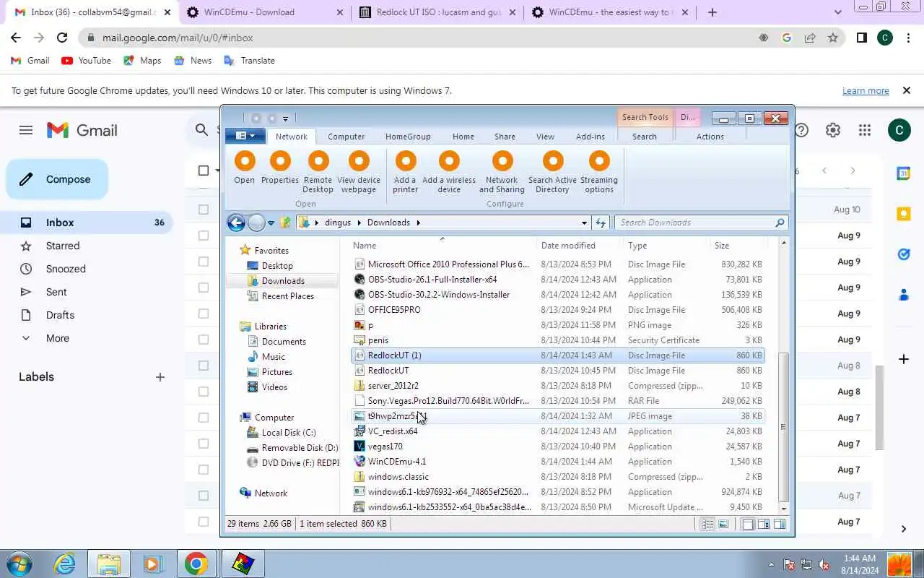Open Gmail settings gear
Viewport: 924px width, 578px height.
click(x=833, y=130)
